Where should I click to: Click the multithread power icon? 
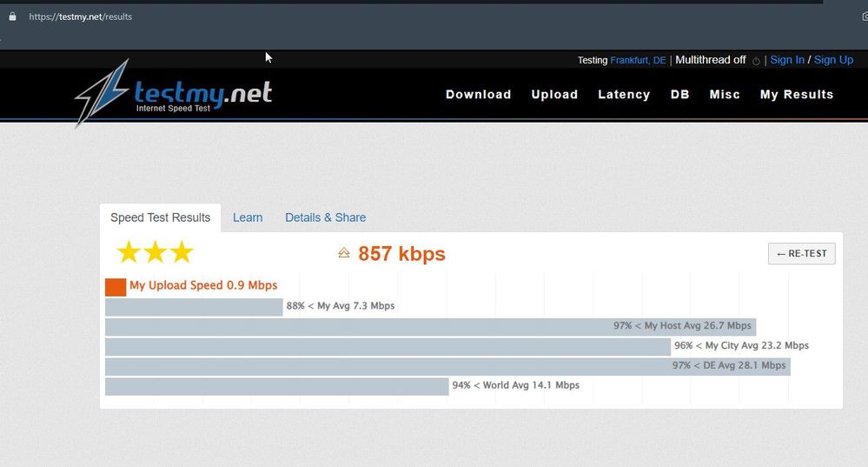756,61
